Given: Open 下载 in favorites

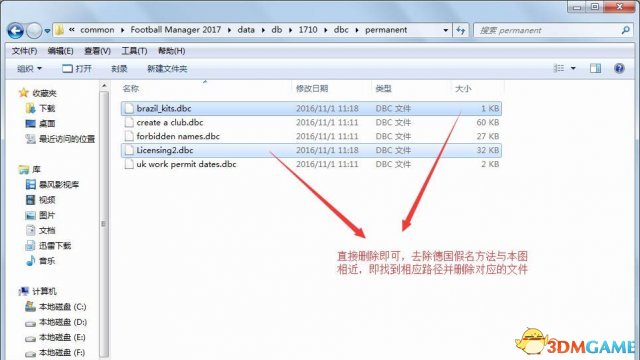Looking at the screenshot, I should [41, 109].
